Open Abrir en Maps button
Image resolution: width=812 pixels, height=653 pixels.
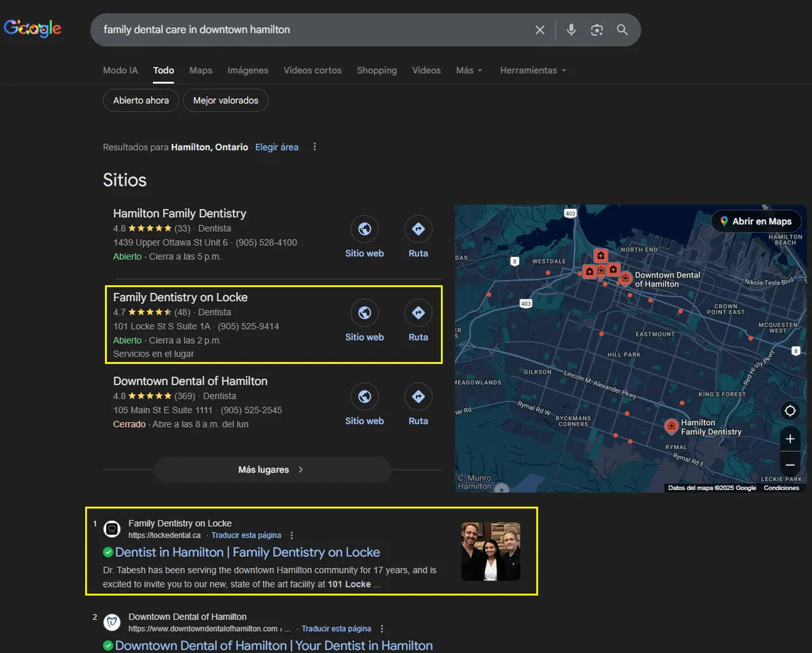point(756,221)
